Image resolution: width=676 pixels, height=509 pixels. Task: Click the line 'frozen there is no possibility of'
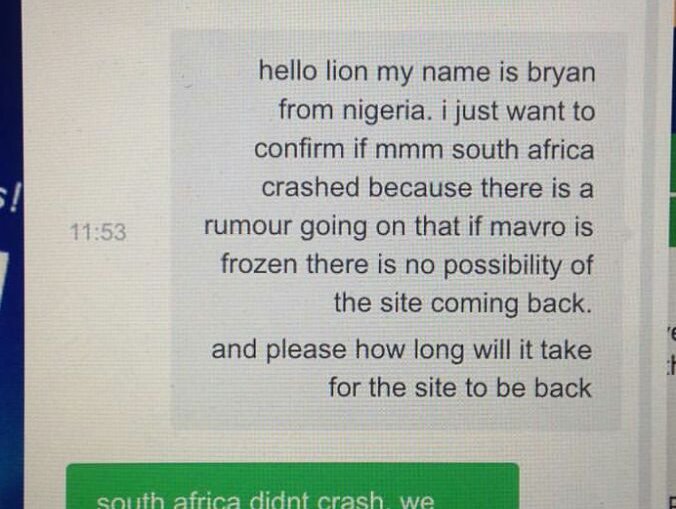[x=407, y=265]
